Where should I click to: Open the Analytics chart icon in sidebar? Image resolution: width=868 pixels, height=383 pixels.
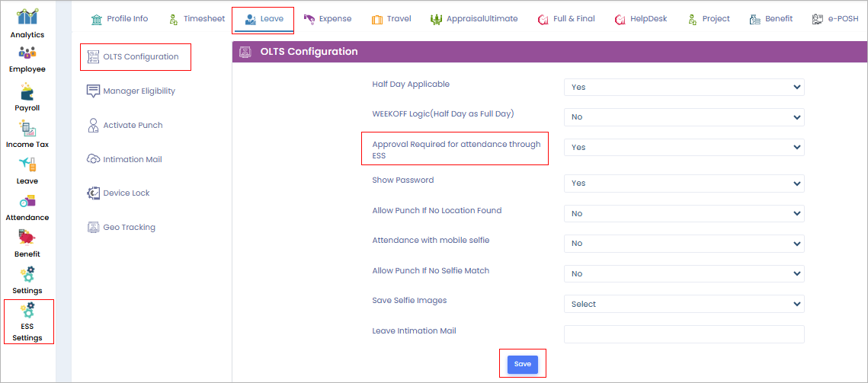click(x=27, y=17)
